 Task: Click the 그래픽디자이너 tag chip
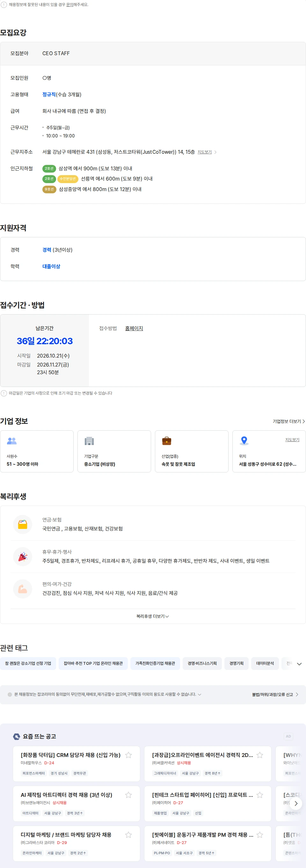165,773
